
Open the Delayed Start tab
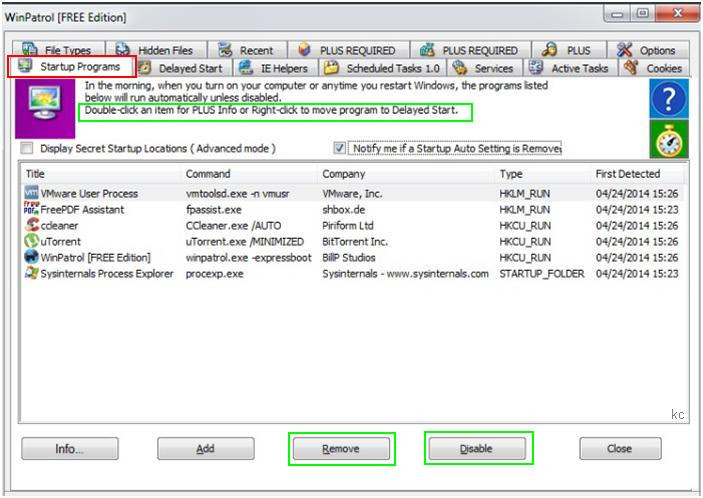point(185,68)
